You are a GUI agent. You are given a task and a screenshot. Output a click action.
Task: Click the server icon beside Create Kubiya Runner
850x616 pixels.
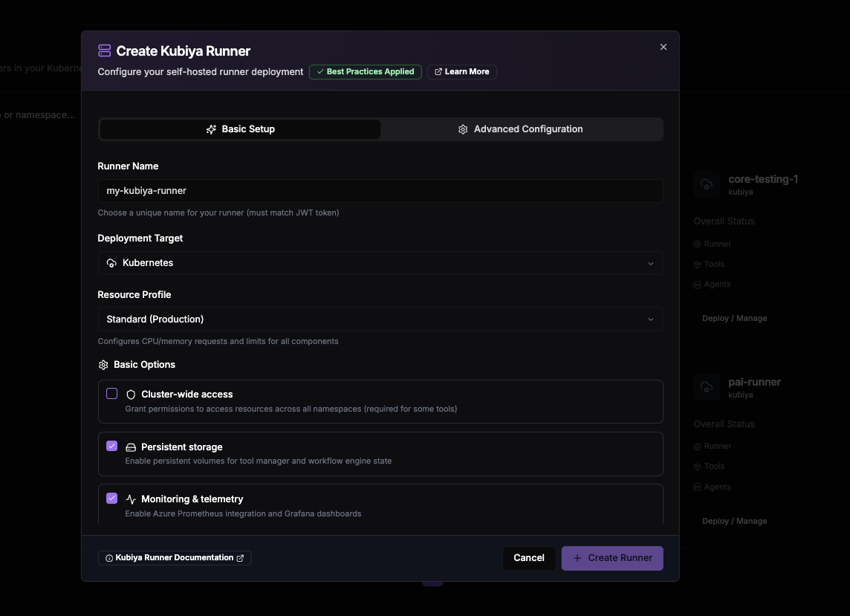click(x=105, y=51)
